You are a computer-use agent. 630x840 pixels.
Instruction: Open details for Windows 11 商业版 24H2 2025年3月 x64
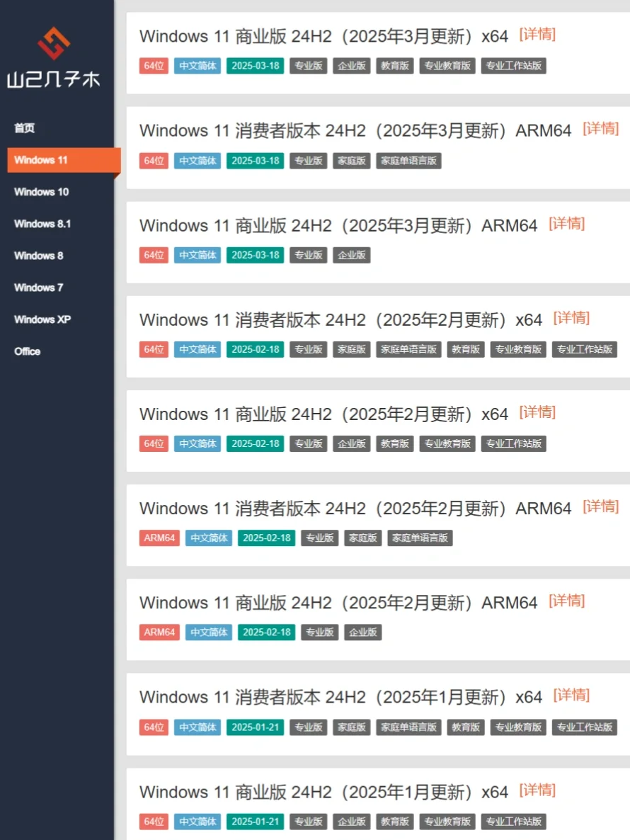click(x=538, y=34)
